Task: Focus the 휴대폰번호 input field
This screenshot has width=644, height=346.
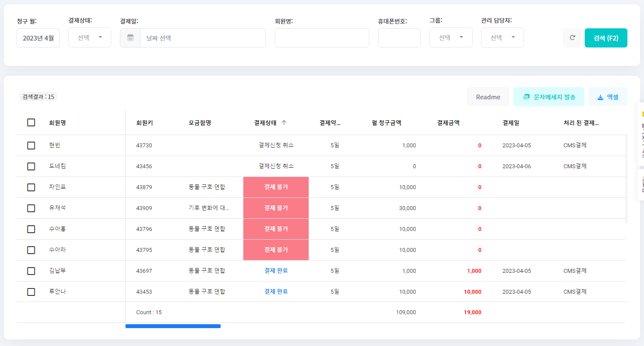Action: tap(399, 38)
